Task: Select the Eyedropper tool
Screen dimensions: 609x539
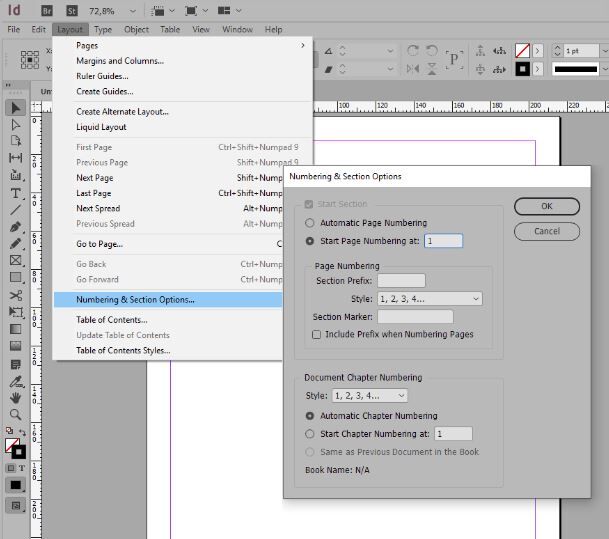Action: [16, 382]
